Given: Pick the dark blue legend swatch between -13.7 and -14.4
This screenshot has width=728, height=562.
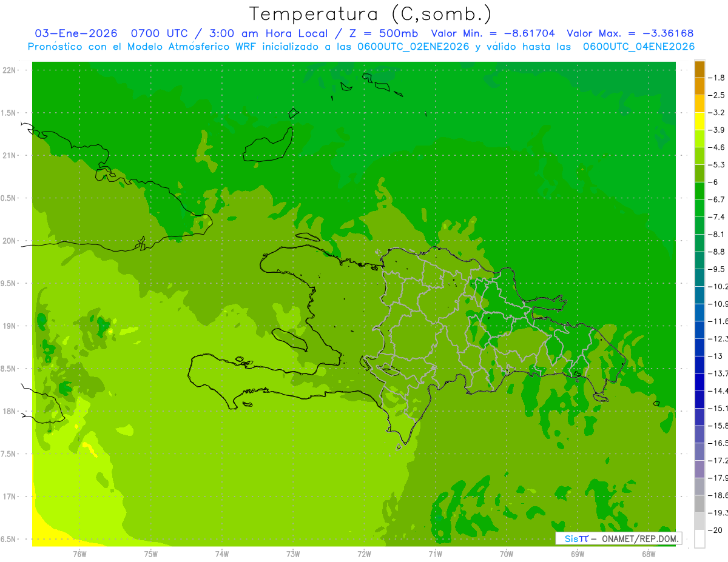Looking at the screenshot, I should point(699,383).
